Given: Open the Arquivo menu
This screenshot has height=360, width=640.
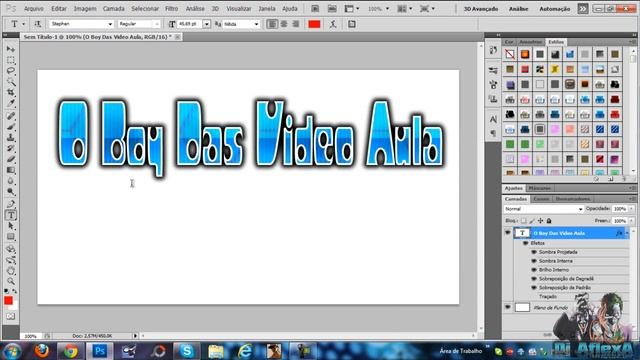Looking at the screenshot, I should click(34, 9).
